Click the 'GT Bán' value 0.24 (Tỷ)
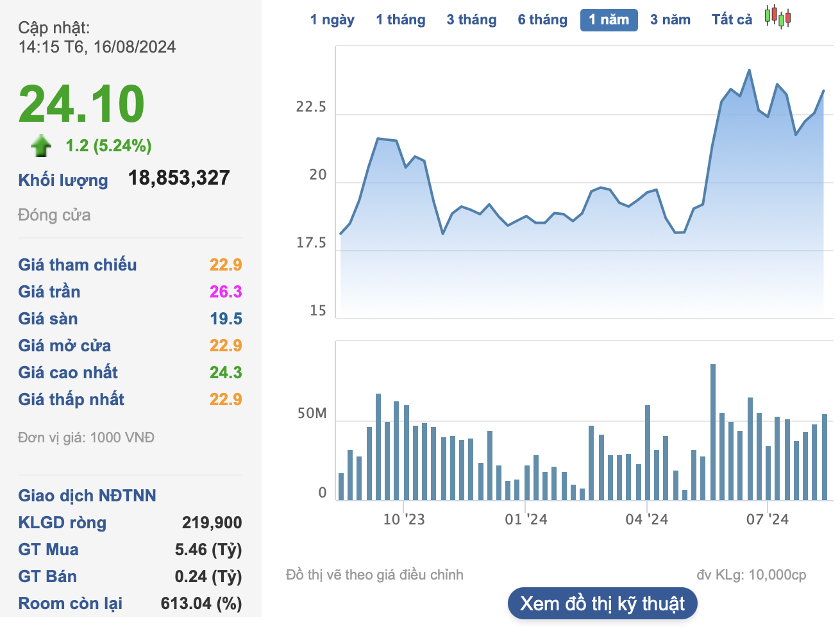This screenshot has width=840, height=627. [x=208, y=576]
